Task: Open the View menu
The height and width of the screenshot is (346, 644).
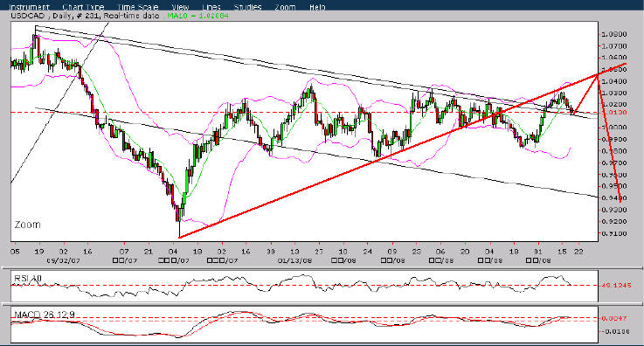Action: coord(180,7)
